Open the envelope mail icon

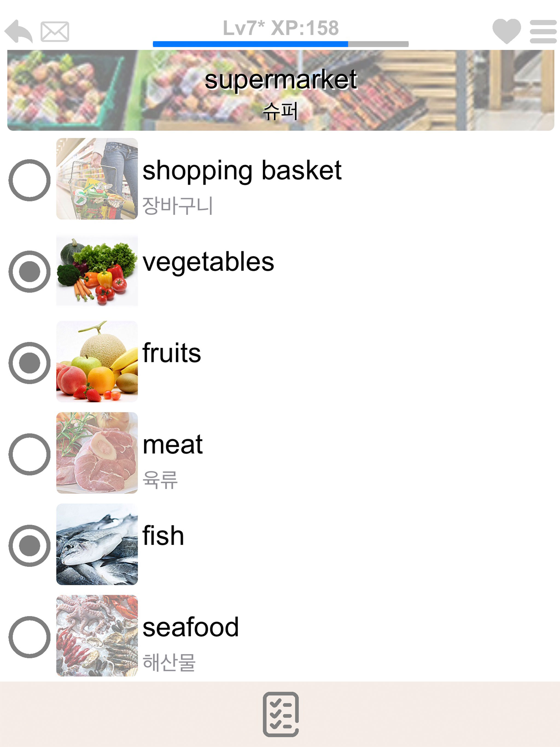click(x=55, y=32)
